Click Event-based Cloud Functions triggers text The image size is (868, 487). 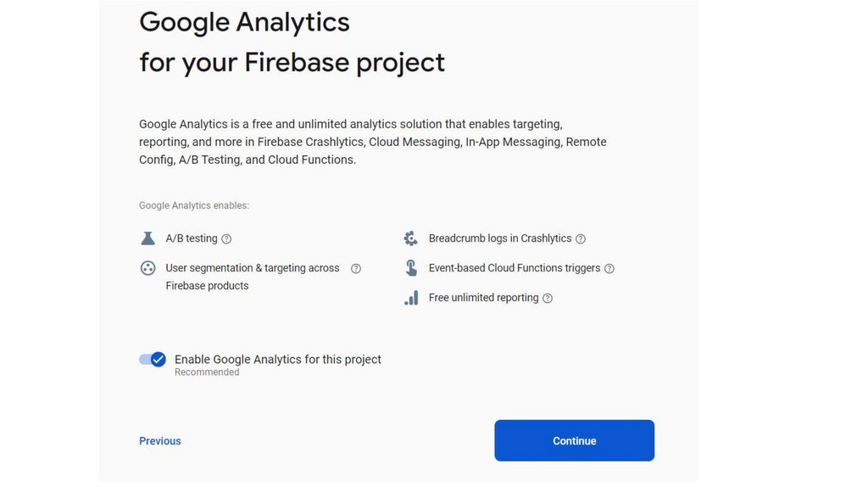[514, 268]
